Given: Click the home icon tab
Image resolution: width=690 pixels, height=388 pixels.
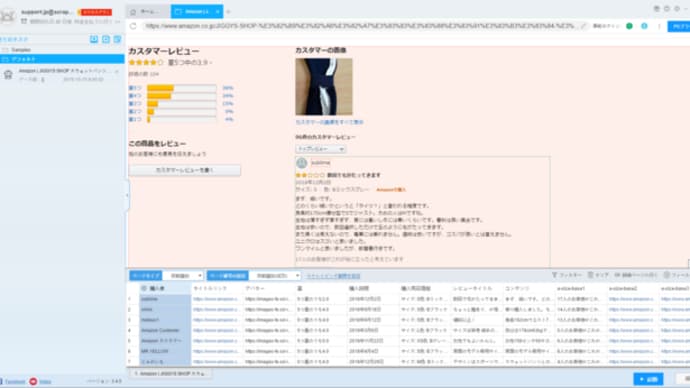Looking at the screenshot, I should pos(133,12).
